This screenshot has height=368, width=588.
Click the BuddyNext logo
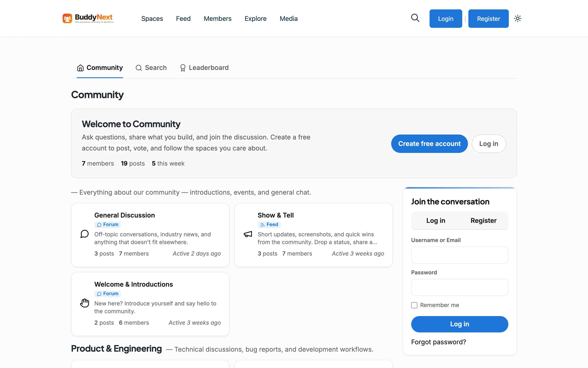click(88, 18)
